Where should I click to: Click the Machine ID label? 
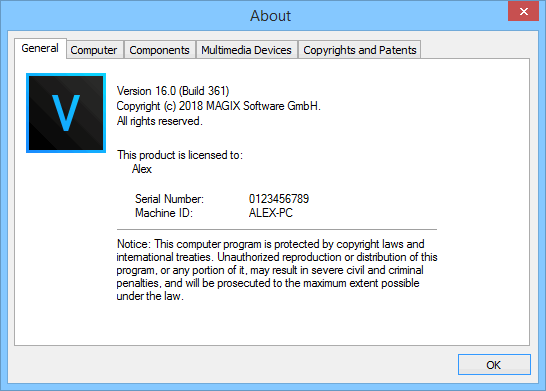tap(164, 213)
